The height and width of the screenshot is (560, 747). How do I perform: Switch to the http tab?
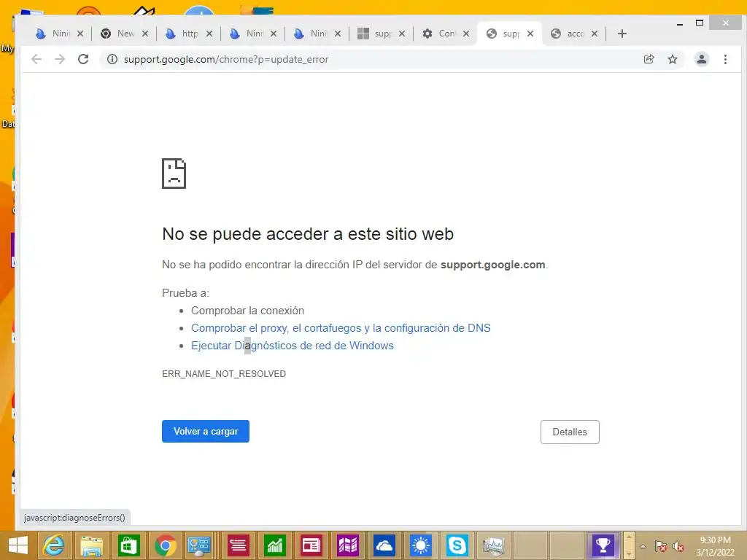(188, 34)
